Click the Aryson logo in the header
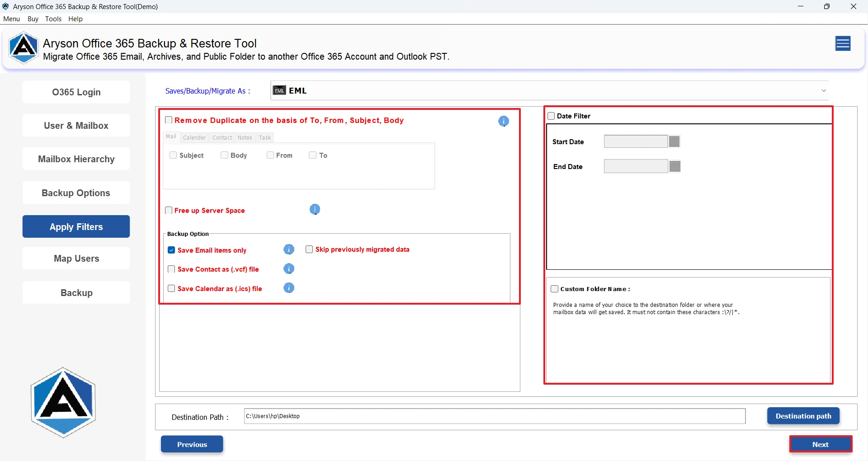 (24, 47)
